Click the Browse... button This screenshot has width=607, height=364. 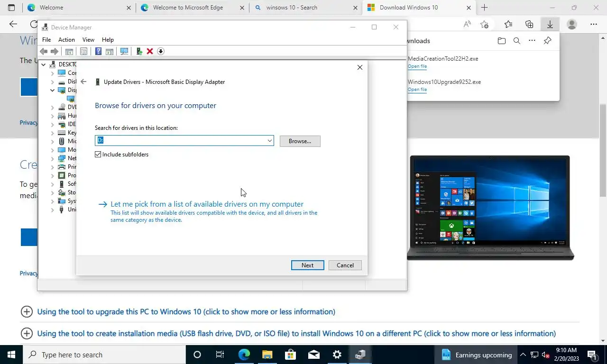[300, 141]
